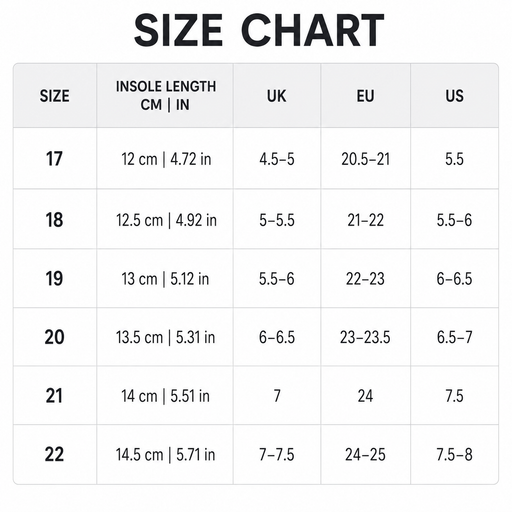Click the EU 20.5–21 cell
512x512 pixels.
[365, 159]
